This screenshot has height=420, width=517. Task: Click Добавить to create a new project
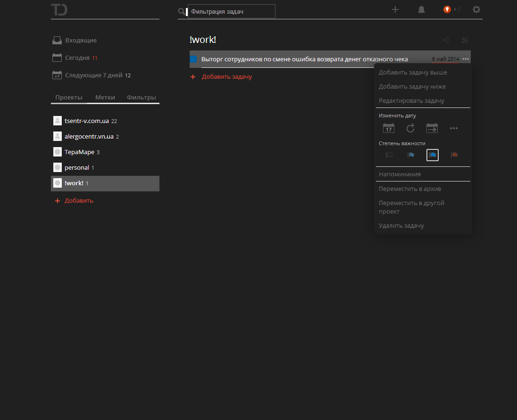[78, 200]
